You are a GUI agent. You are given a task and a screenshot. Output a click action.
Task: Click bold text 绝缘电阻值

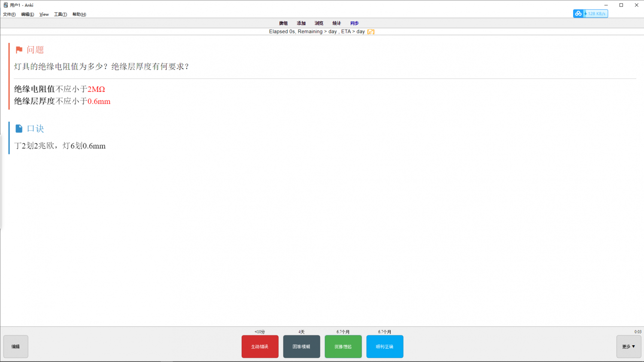pyautogui.click(x=34, y=89)
